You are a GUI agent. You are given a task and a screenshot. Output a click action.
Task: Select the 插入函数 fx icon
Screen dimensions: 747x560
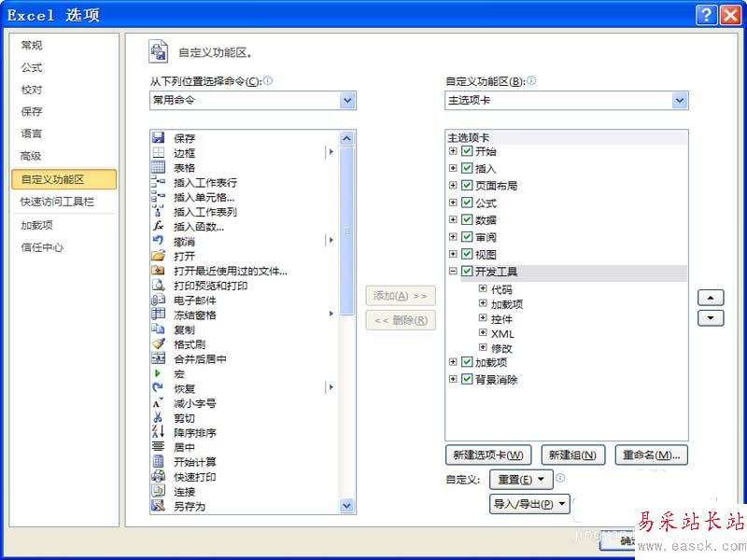point(158,227)
